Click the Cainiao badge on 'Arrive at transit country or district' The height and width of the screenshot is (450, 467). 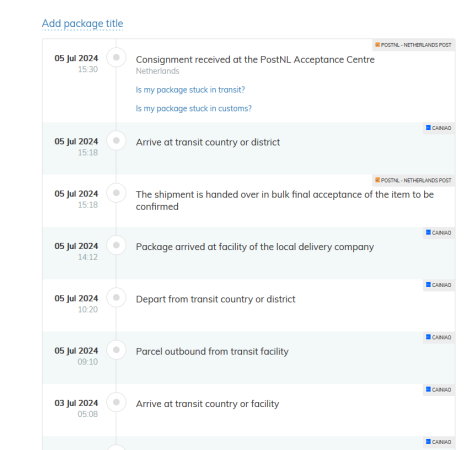[x=439, y=128]
